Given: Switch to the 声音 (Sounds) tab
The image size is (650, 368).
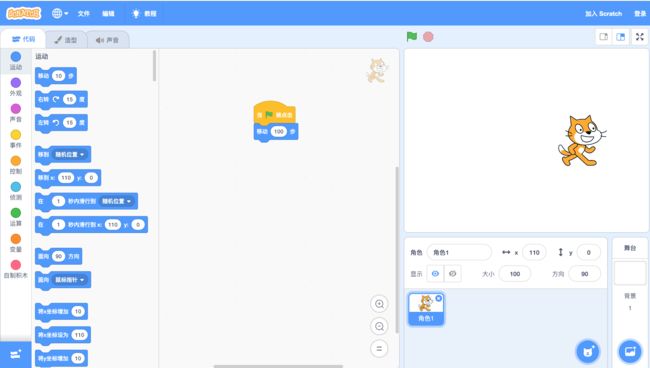Looking at the screenshot, I should 107,40.
